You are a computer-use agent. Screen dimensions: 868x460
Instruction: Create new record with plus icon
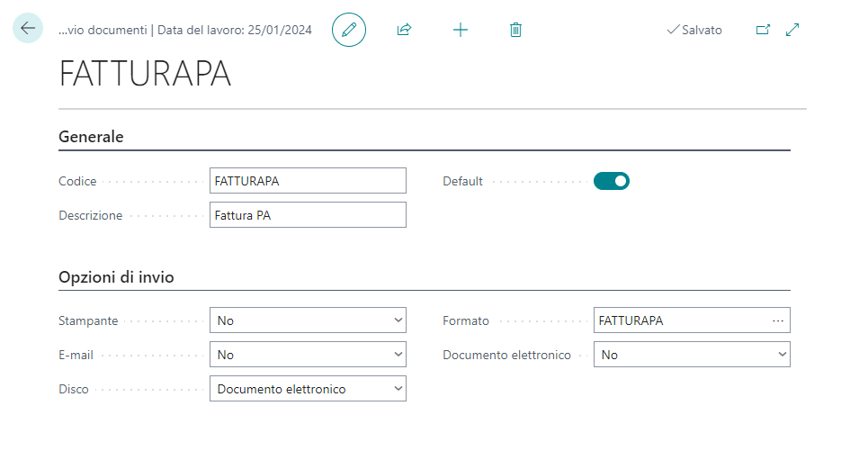pyautogui.click(x=461, y=30)
